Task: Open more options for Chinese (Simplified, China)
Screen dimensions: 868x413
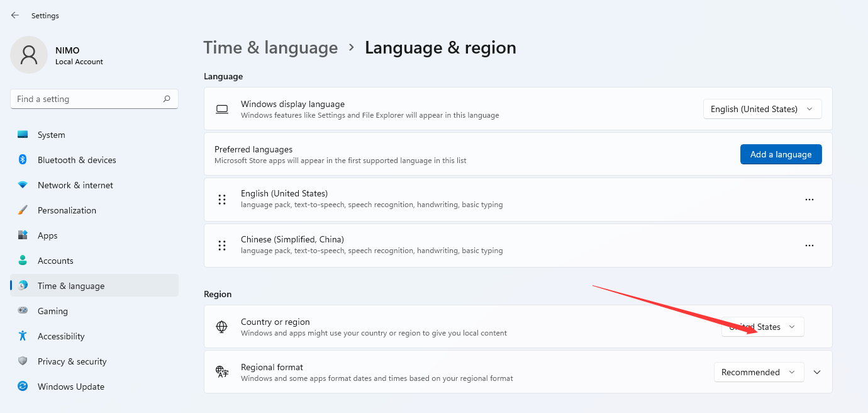Action: [x=810, y=246]
